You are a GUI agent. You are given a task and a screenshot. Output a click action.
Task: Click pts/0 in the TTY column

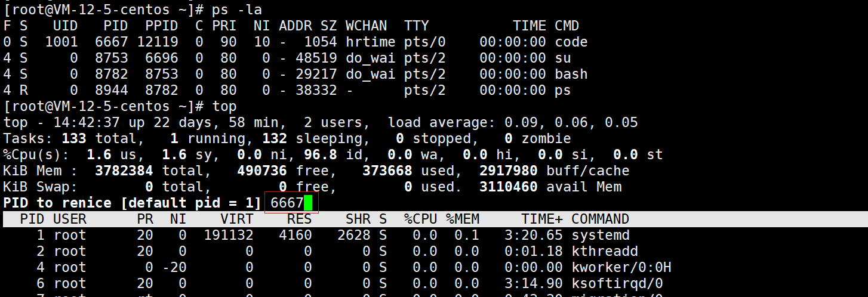[x=424, y=42]
